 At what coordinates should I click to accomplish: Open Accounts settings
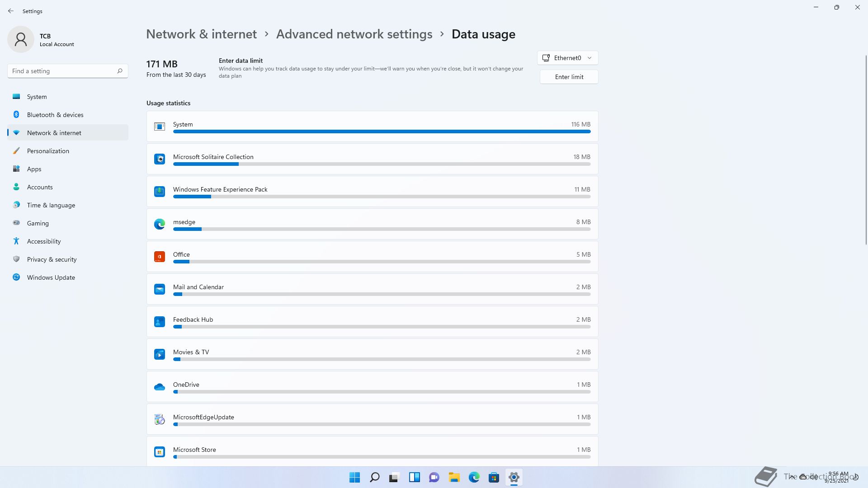point(68,187)
